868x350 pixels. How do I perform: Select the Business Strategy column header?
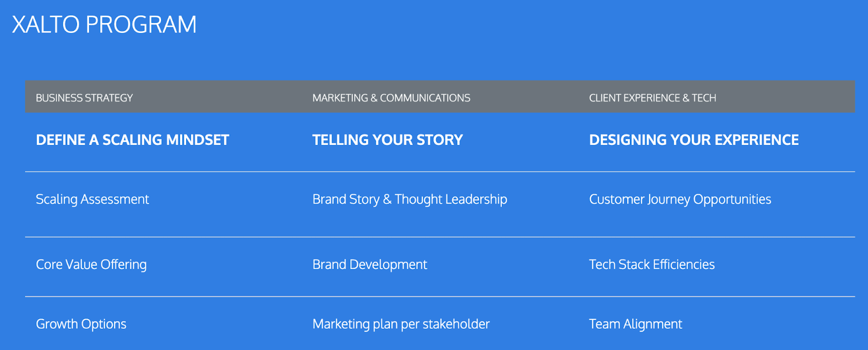[84, 98]
